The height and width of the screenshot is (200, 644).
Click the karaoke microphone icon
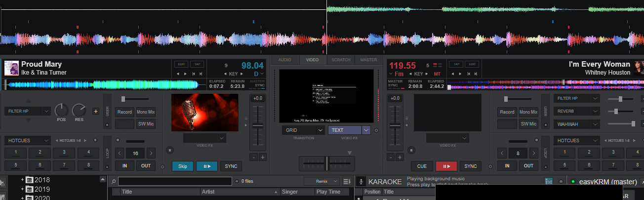[361, 182]
